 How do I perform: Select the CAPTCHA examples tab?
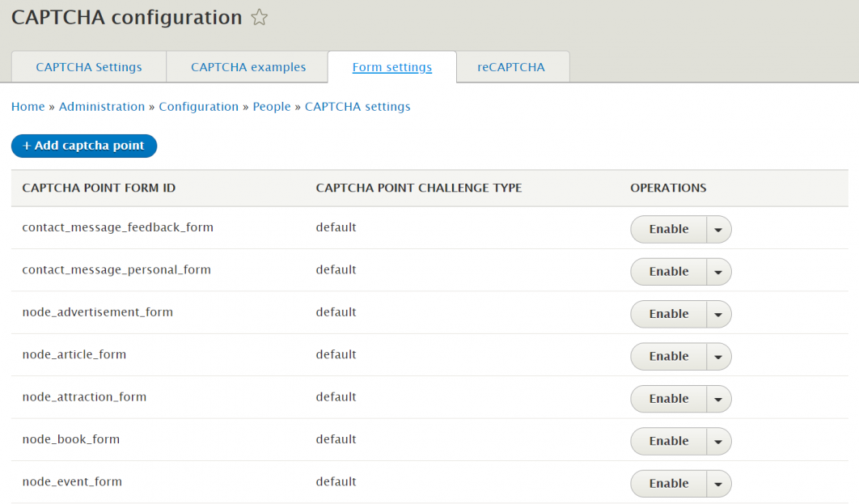[247, 67]
